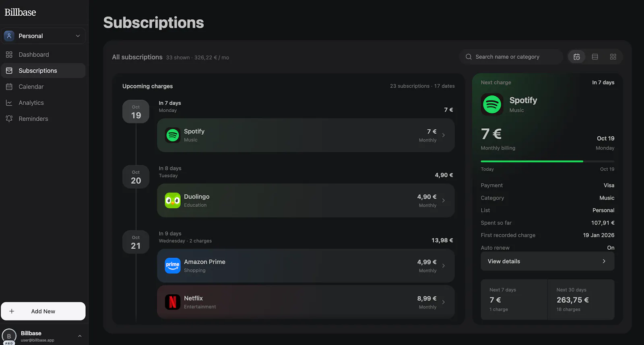Click the Billbase logo text
This screenshot has width=644, height=345.
pos(21,12)
